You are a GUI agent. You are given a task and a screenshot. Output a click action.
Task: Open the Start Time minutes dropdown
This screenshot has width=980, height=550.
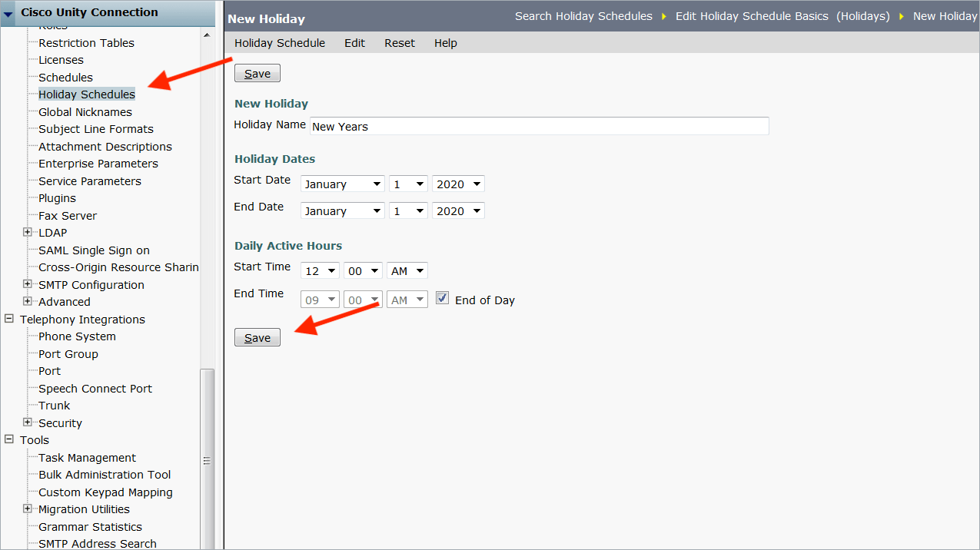pyautogui.click(x=363, y=271)
